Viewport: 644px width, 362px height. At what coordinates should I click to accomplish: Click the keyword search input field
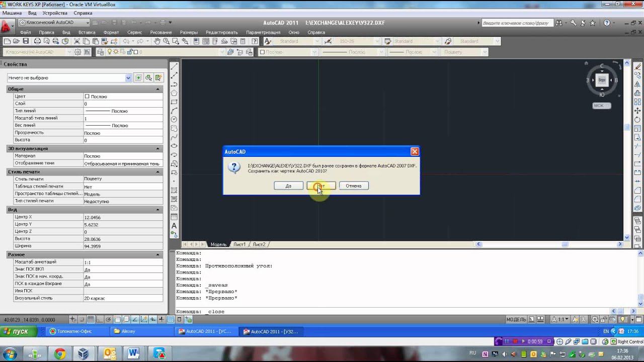click(517, 23)
